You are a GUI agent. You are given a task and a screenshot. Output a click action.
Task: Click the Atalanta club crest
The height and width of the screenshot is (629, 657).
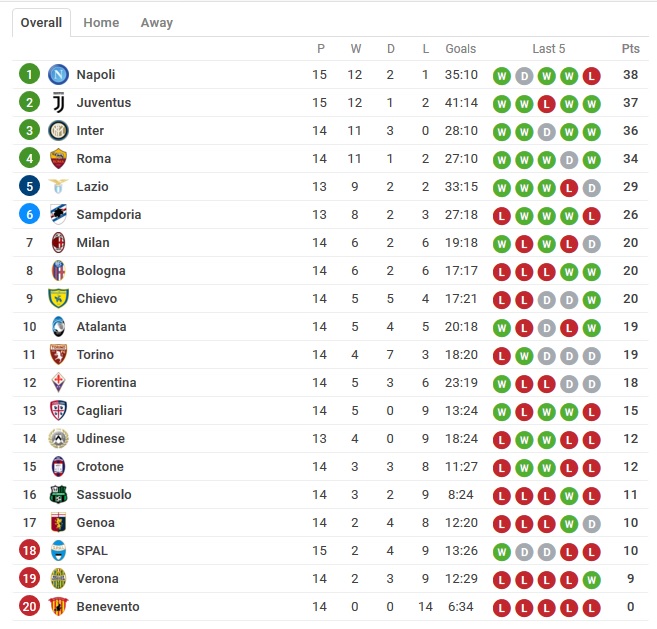point(58,327)
